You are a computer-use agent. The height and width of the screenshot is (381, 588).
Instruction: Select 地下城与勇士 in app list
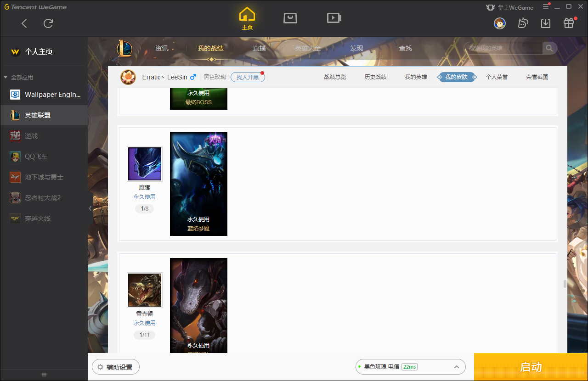pyautogui.click(x=44, y=177)
